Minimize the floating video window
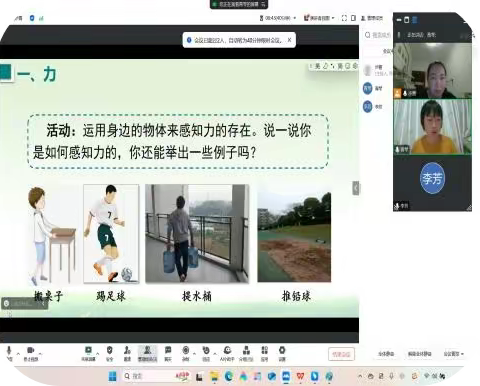This screenshot has width=480, height=386. (399, 20)
